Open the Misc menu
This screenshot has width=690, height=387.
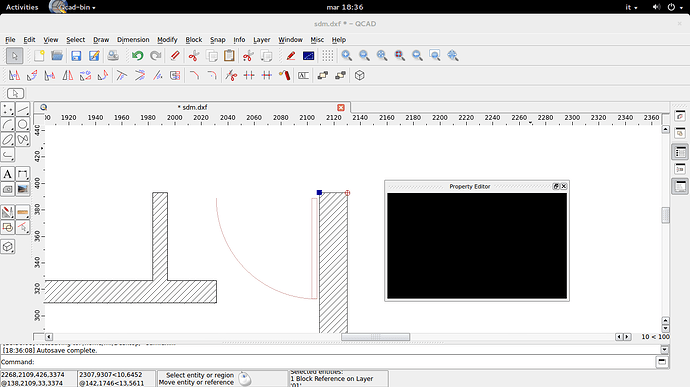pyautogui.click(x=317, y=40)
